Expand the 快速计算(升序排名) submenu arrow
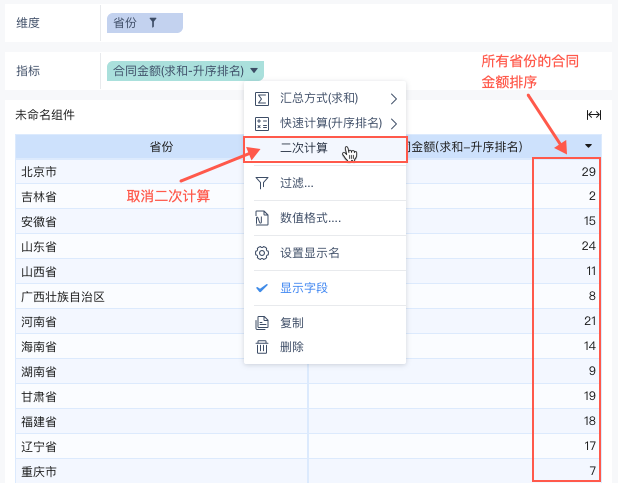This screenshot has height=484, width=618. pyautogui.click(x=393, y=123)
